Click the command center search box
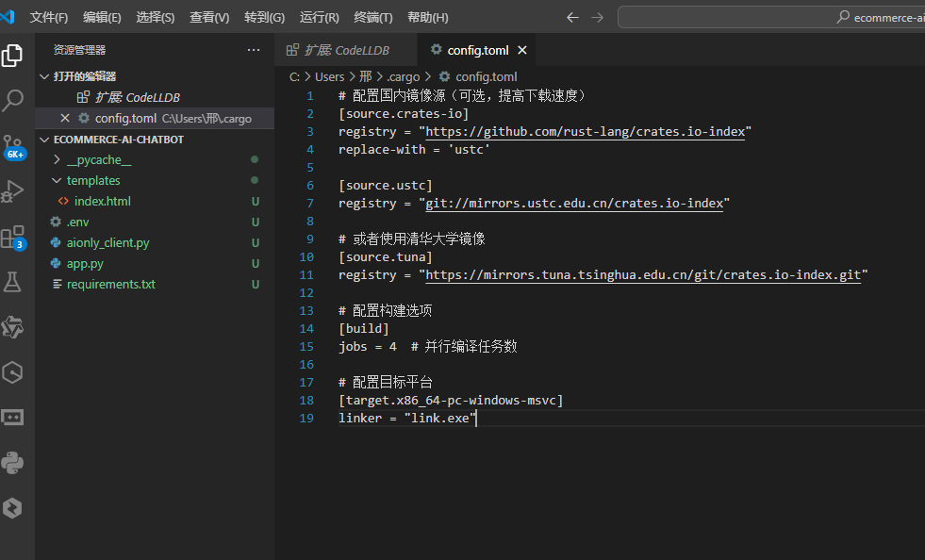Viewport: 925px width, 560px height. point(771,17)
